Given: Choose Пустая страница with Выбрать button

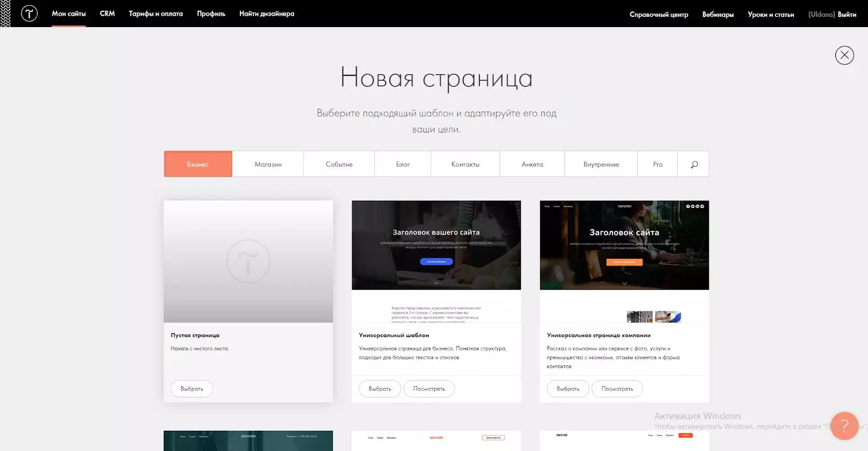Looking at the screenshot, I should 192,388.
